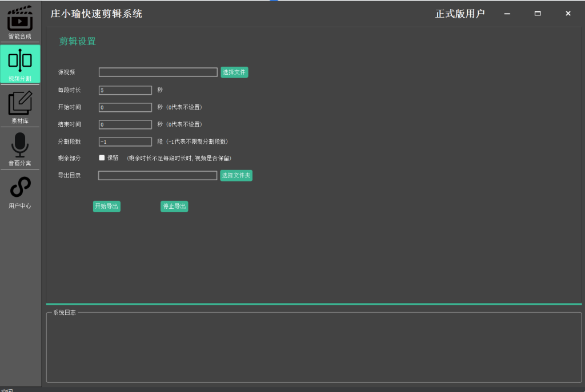Image resolution: width=585 pixels, height=392 pixels.
Task: Open the 智能合成 clapperboard icon
Action: [x=20, y=19]
